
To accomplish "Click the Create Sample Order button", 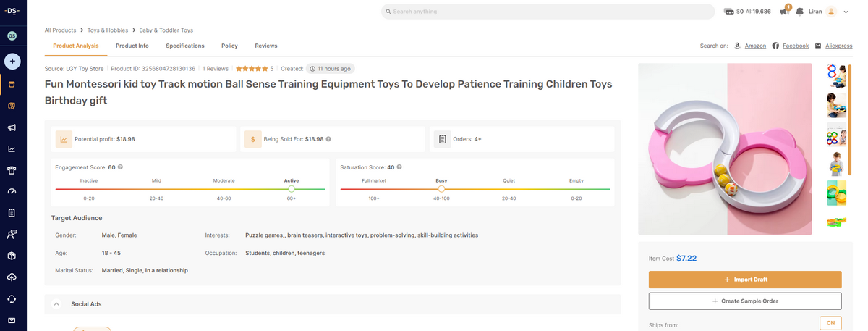I will pos(744,301).
